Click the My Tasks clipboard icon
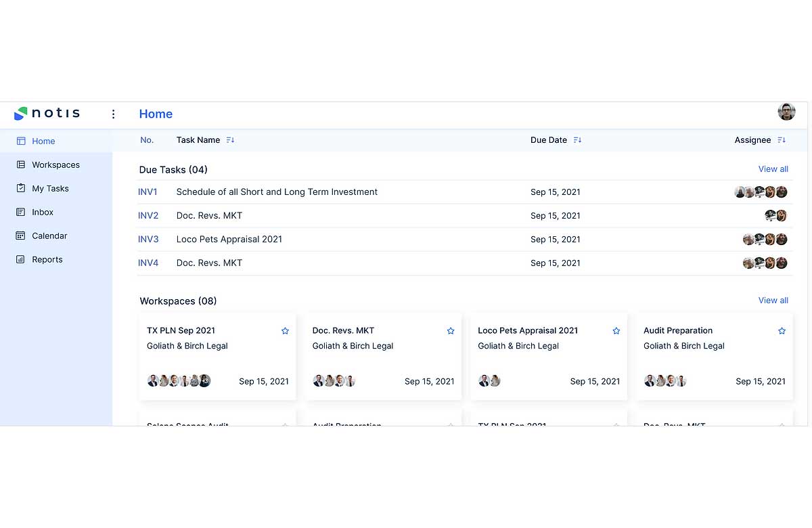This screenshot has height=528, width=812. [20, 188]
